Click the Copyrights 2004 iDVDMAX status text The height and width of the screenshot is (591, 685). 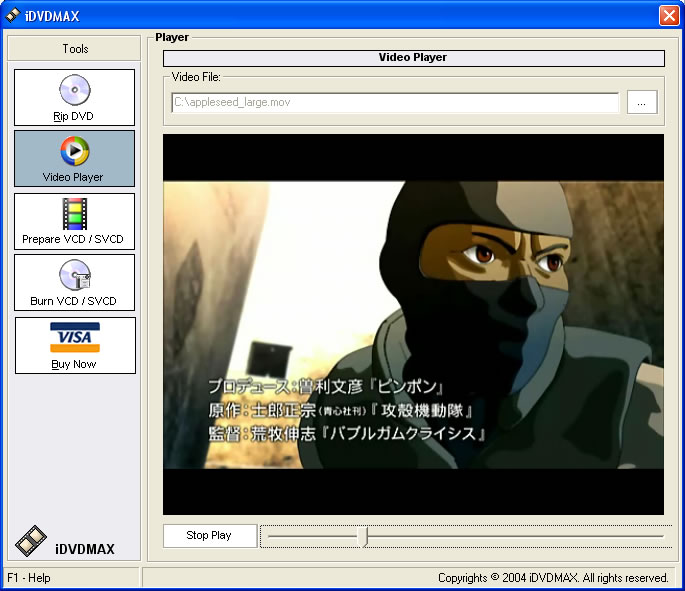553,578
